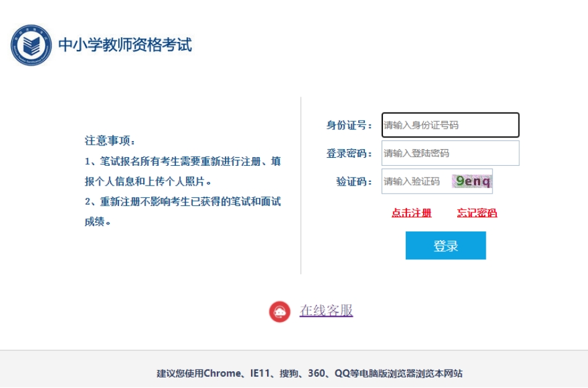Click the 中小学教师资格考试 title text
Image resolution: width=588 pixels, height=388 pixels.
pyautogui.click(x=125, y=45)
